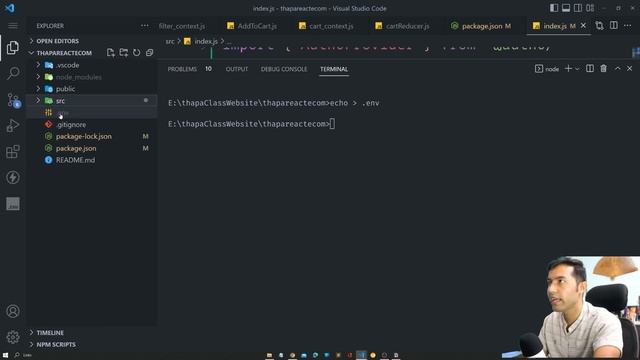Click the New File icon in explorer
640x360 pixels.
click(x=111, y=53)
